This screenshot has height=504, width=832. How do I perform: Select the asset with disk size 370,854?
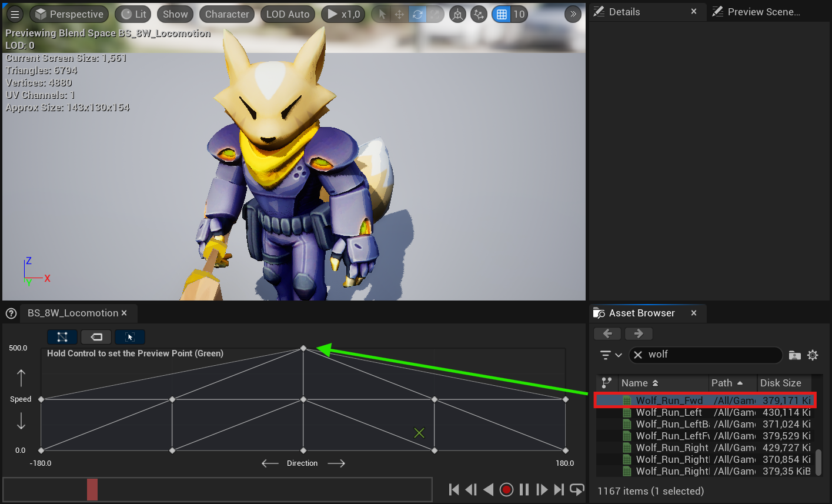[x=705, y=459]
